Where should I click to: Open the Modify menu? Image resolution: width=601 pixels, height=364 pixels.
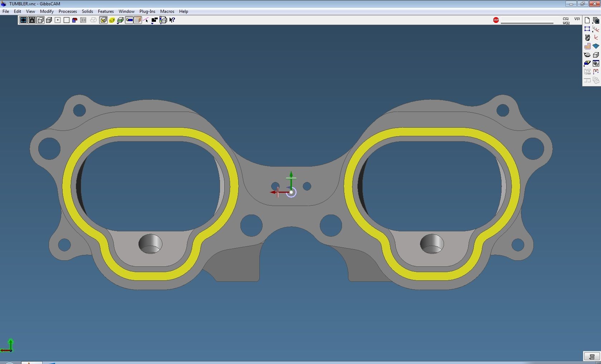47,11
